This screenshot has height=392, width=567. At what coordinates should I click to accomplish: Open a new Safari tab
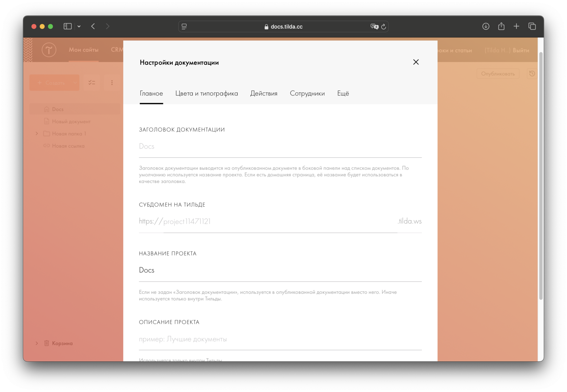(516, 26)
